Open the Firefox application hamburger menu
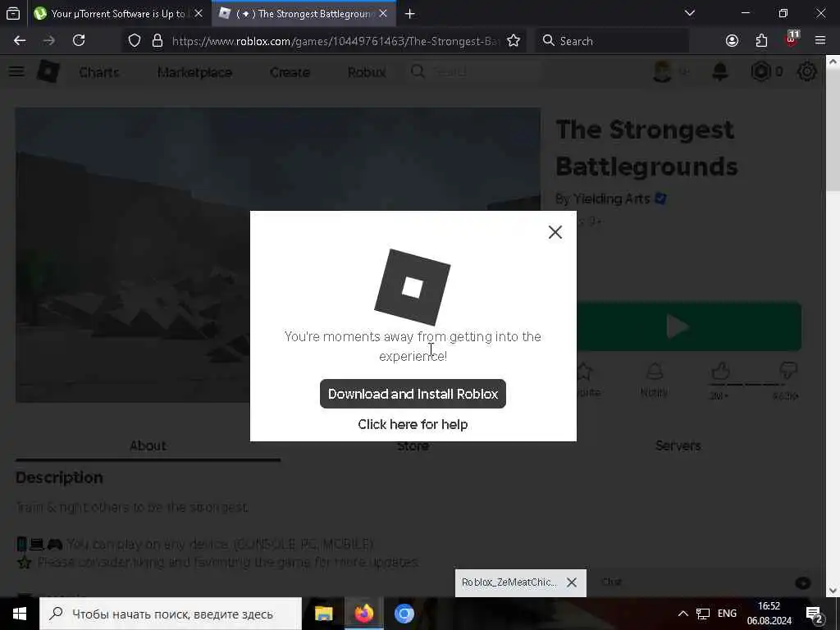This screenshot has height=630, width=840. point(820,41)
